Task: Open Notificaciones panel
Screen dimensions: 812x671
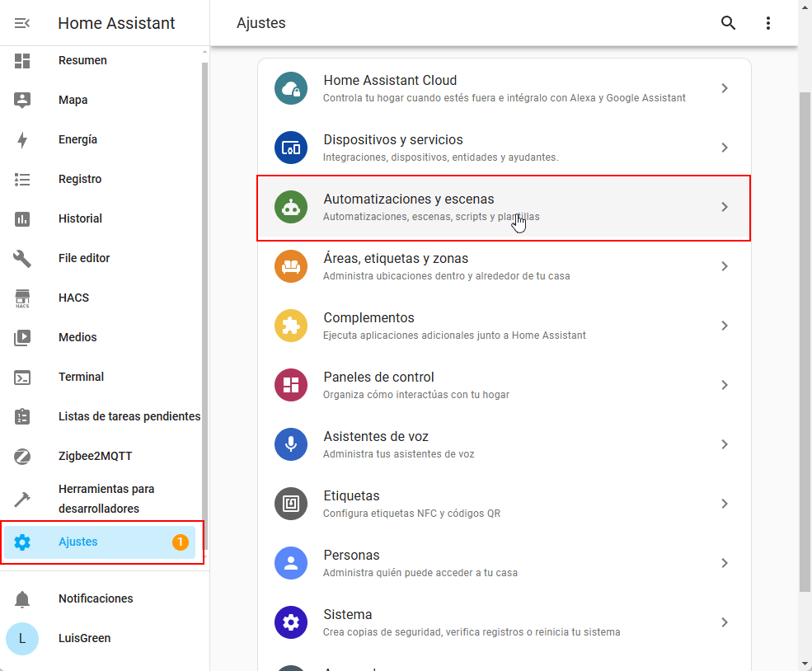Action: (96, 598)
